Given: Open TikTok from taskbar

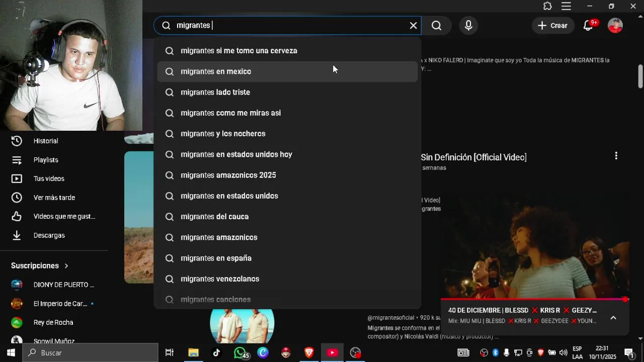Looking at the screenshot, I should coord(216,352).
